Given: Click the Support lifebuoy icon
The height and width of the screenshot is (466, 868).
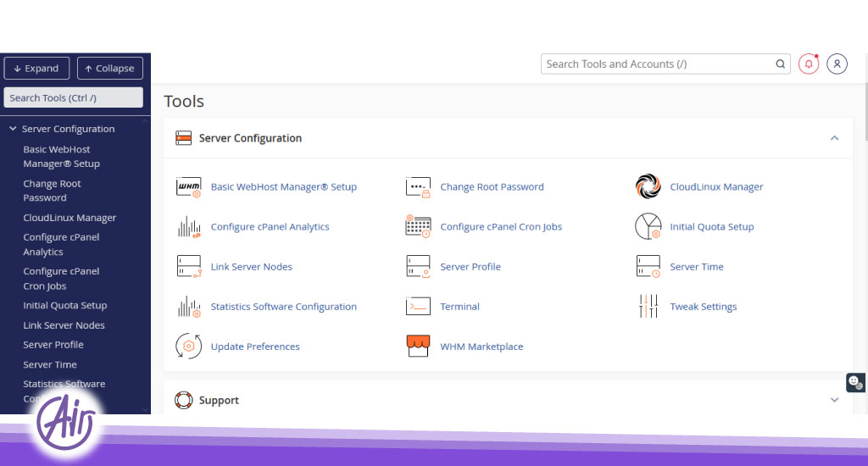Looking at the screenshot, I should (x=183, y=400).
